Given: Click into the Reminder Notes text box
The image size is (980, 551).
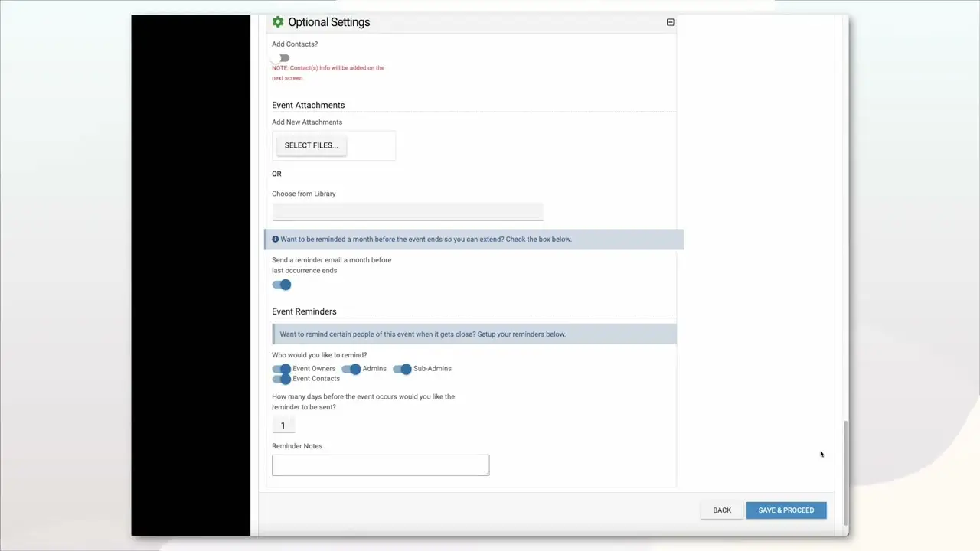Looking at the screenshot, I should point(381,465).
